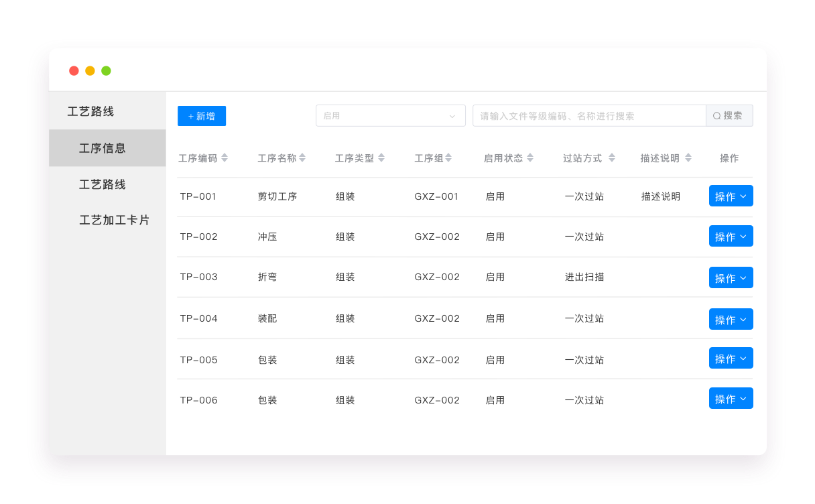Viewport: 815px width, 504px height.
Task: Select cell TP-001
Action: 198,196
